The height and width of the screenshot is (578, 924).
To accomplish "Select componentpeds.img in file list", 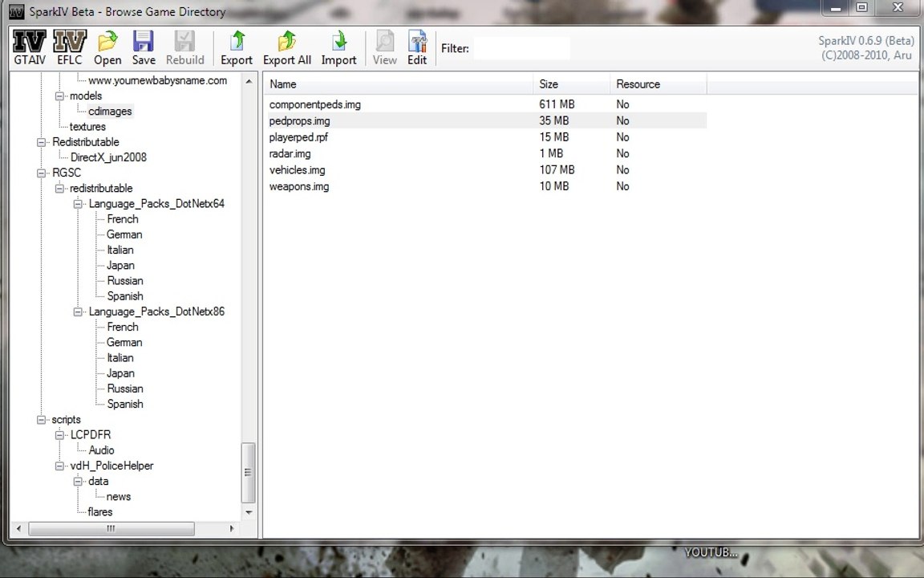I will (314, 104).
